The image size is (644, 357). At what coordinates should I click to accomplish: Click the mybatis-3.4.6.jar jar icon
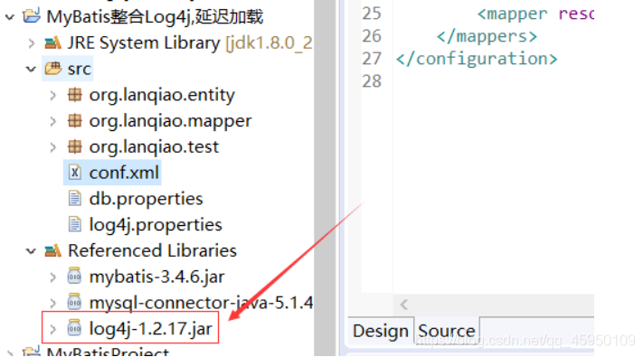74,277
